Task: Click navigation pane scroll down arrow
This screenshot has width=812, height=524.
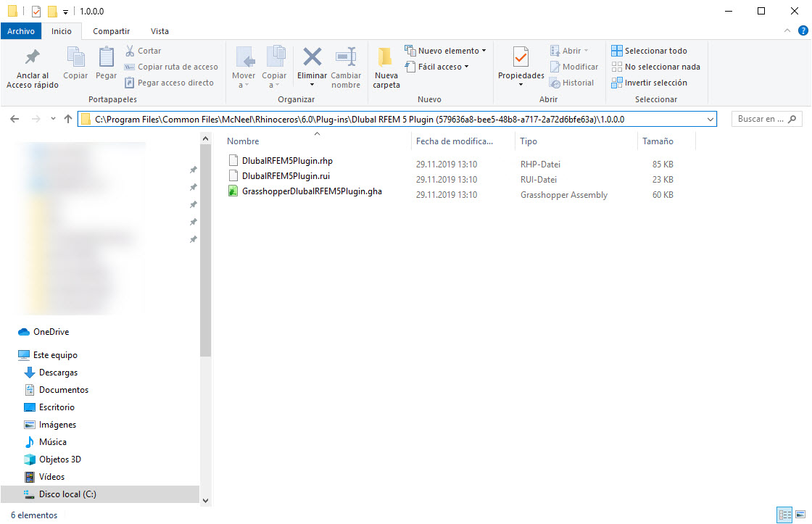Action: click(x=206, y=501)
